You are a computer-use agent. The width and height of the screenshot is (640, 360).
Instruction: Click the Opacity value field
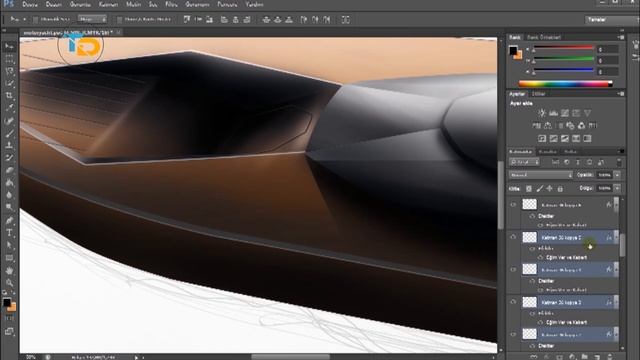pos(604,175)
